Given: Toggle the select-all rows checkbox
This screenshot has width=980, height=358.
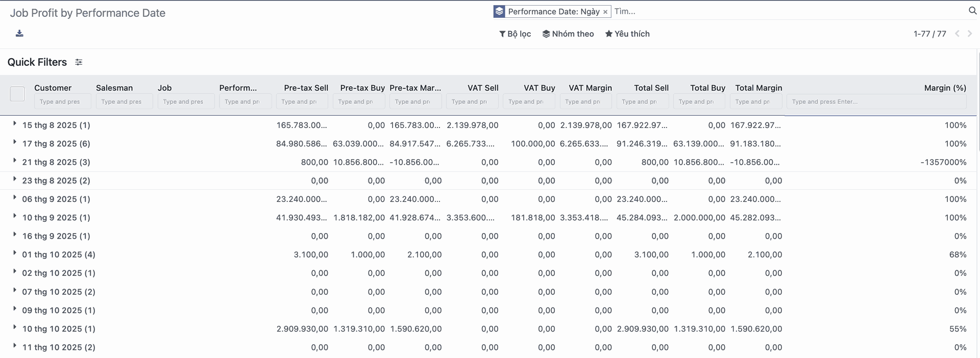Looking at the screenshot, I should [x=17, y=94].
